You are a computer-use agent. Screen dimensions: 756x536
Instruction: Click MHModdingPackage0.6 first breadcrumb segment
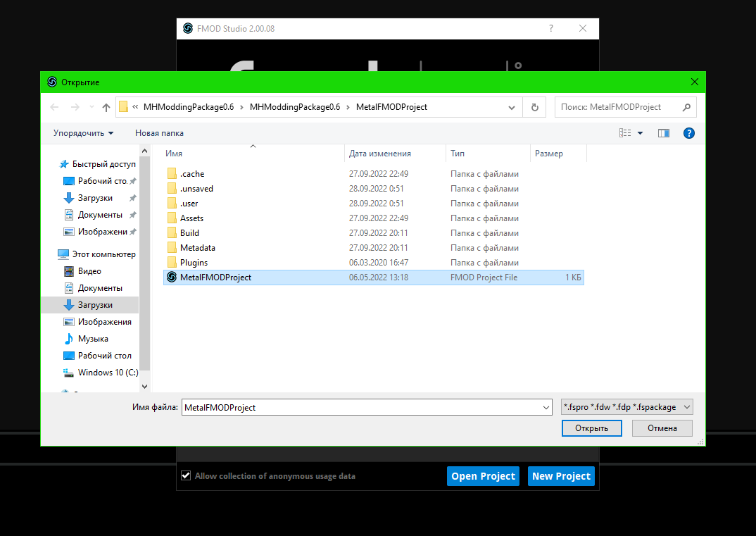189,107
